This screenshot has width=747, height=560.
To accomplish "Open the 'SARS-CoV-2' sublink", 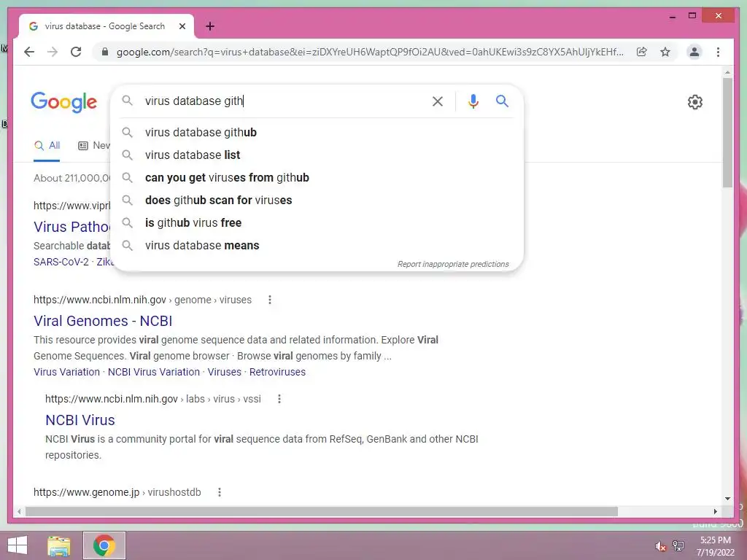I will tap(61, 262).
